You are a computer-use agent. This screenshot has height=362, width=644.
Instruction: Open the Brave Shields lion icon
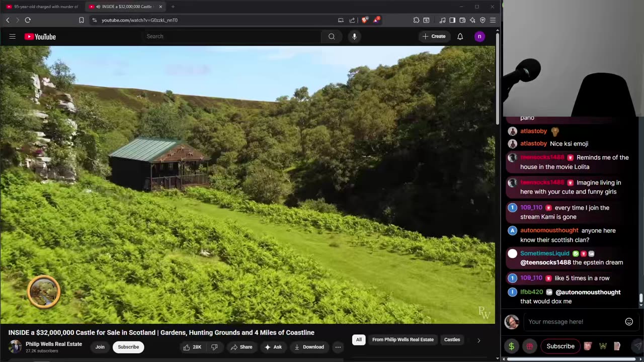365,20
